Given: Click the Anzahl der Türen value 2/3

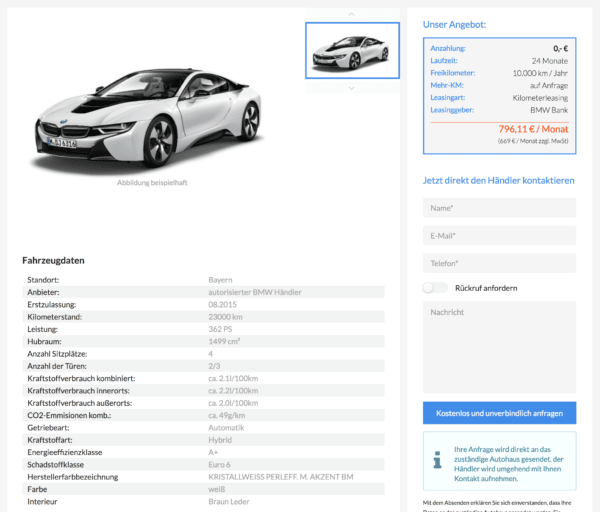Looking at the screenshot, I should 214,366.
